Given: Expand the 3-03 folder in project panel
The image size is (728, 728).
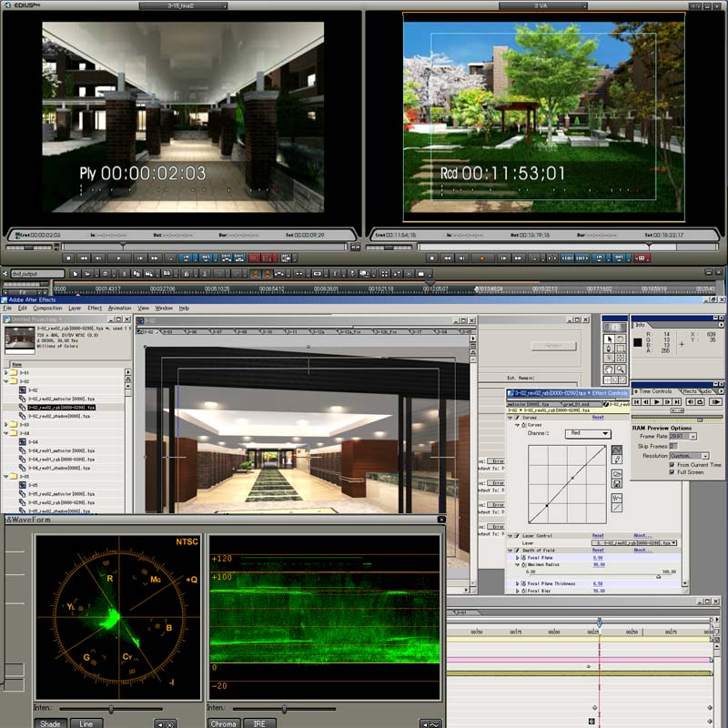Looking at the screenshot, I should 6,424.
